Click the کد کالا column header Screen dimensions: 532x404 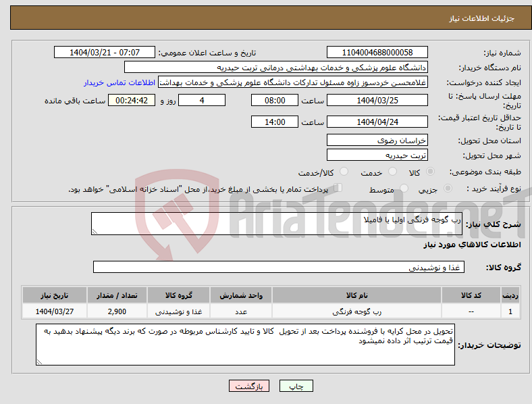click(x=471, y=295)
